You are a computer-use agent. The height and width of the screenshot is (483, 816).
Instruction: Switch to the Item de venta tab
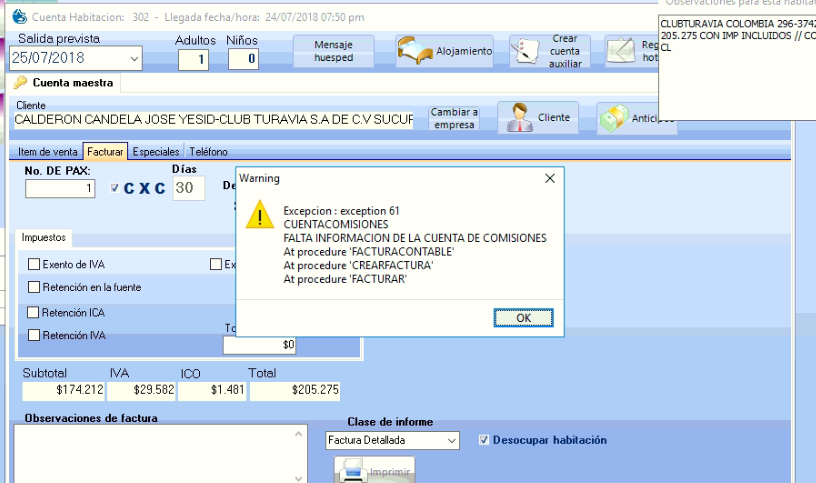tap(48, 152)
